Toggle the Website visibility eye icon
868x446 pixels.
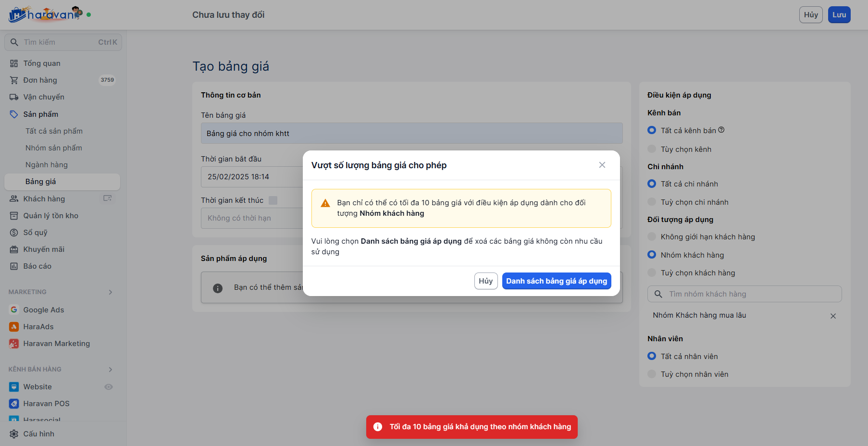[109, 387]
